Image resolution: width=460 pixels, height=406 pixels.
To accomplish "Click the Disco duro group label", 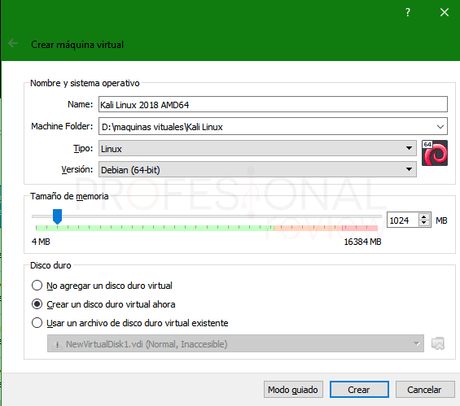I will click(51, 265).
